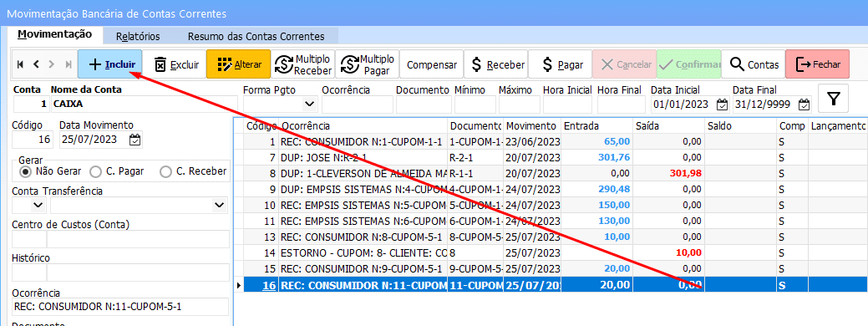The height and width of the screenshot is (326, 868).
Task: Switch to Relatórios tab
Action: click(x=138, y=37)
